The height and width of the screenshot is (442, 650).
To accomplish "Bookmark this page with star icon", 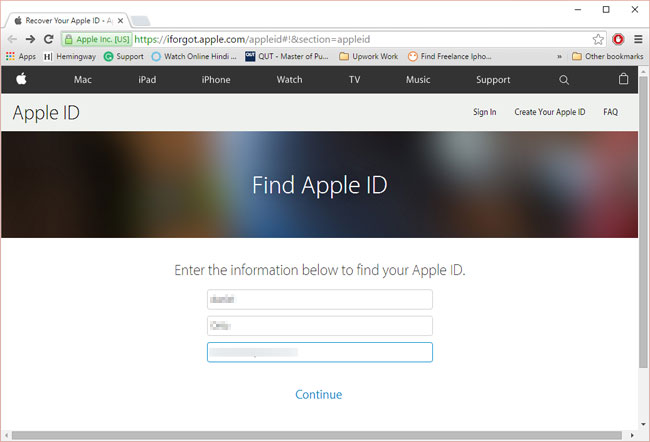I will (x=598, y=39).
